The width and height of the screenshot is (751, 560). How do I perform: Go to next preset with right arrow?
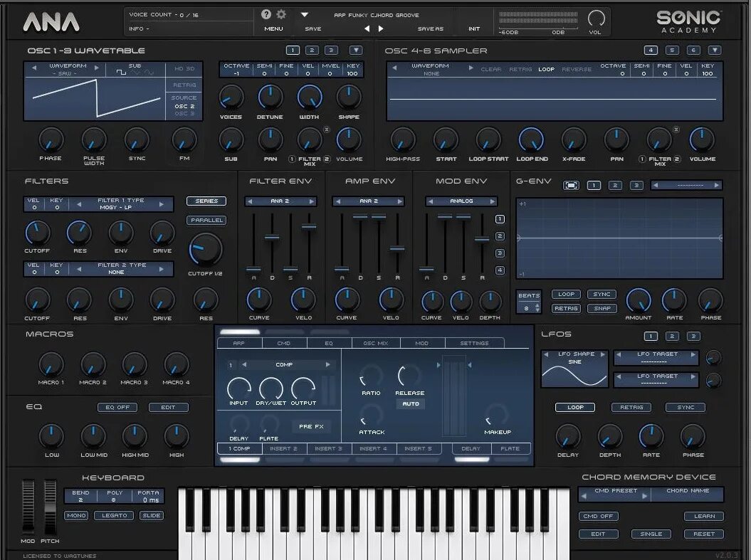coord(381,28)
